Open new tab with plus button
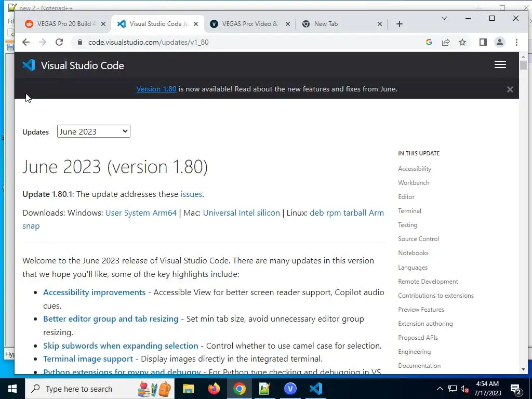Screen dimensions: 532x399 tap(400, 24)
